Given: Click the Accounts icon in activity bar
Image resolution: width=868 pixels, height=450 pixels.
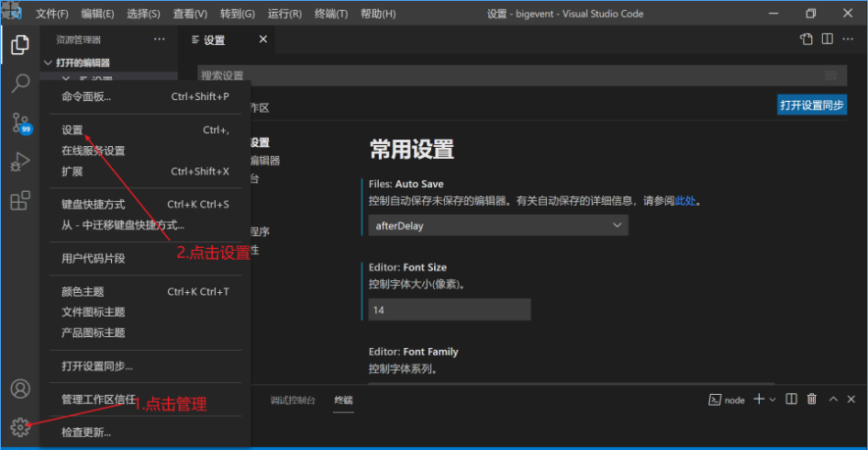Looking at the screenshot, I should (x=20, y=388).
